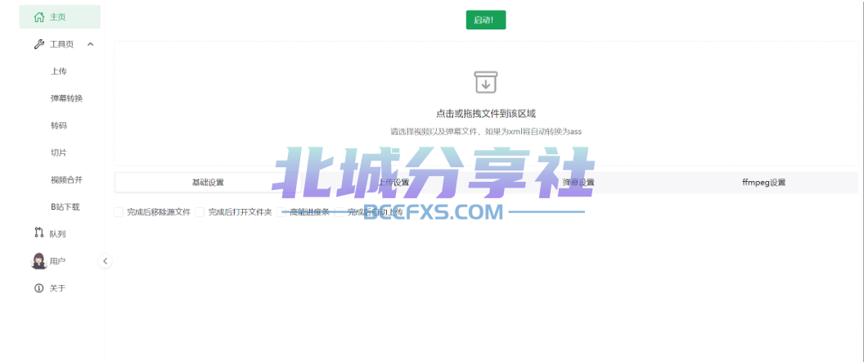Click the 队列 label in sidebar
The image size is (868, 362).
click(x=57, y=234)
